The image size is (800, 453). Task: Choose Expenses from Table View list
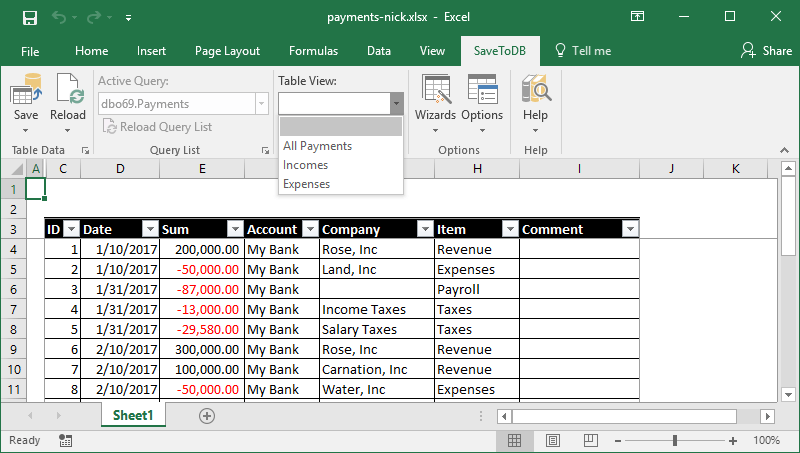pyautogui.click(x=341, y=184)
